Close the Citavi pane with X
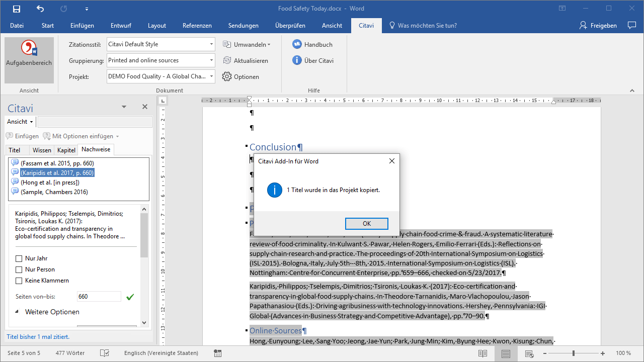The width and height of the screenshot is (644, 362). (x=145, y=107)
